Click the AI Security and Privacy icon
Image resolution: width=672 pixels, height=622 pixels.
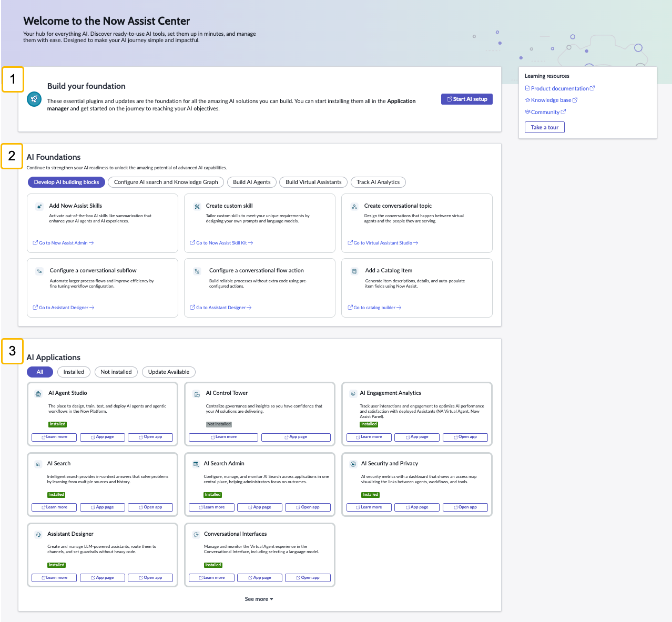pos(353,464)
